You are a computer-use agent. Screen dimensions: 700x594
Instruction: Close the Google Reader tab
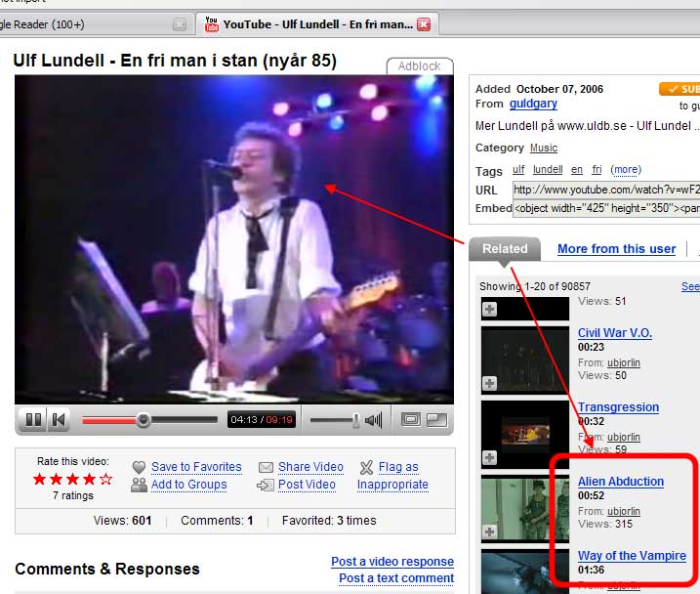pyautogui.click(x=180, y=24)
